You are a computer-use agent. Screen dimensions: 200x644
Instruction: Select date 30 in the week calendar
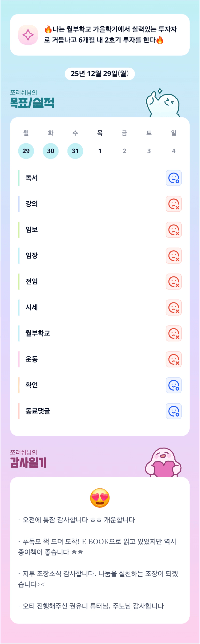click(51, 151)
